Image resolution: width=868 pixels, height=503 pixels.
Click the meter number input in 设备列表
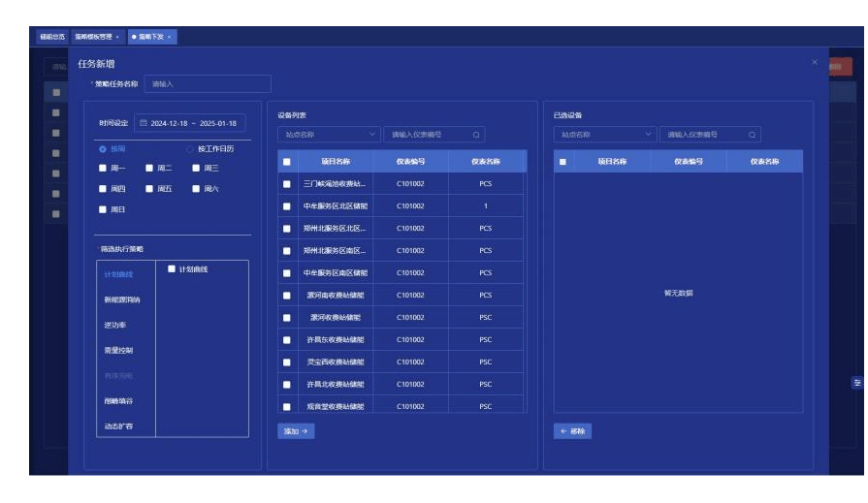tap(434, 135)
